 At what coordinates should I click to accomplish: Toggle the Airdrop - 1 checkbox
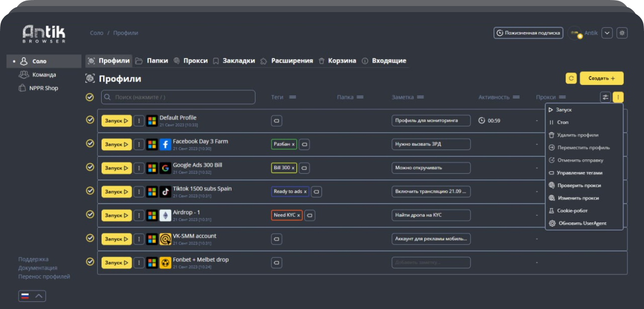(90, 214)
